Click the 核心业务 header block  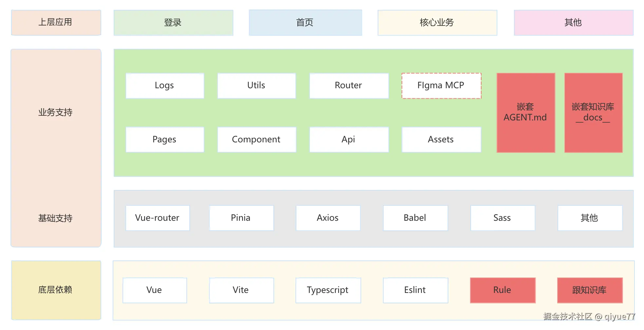pyautogui.click(x=437, y=23)
